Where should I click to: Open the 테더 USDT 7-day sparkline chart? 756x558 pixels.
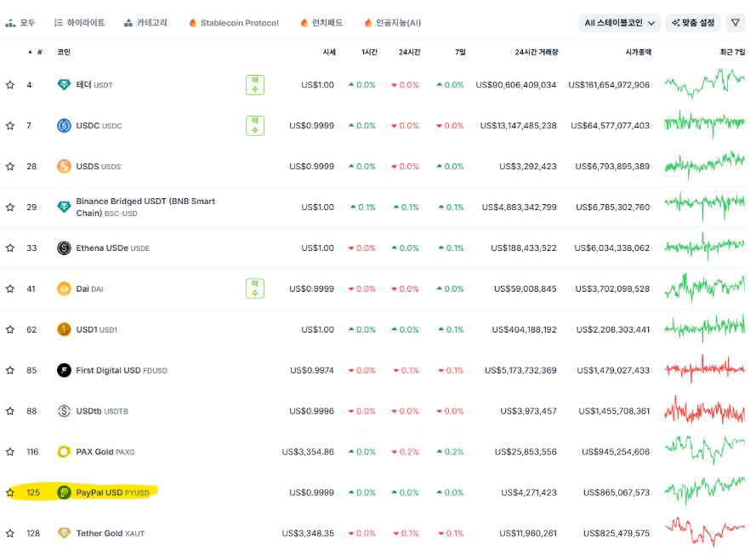coord(704,83)
